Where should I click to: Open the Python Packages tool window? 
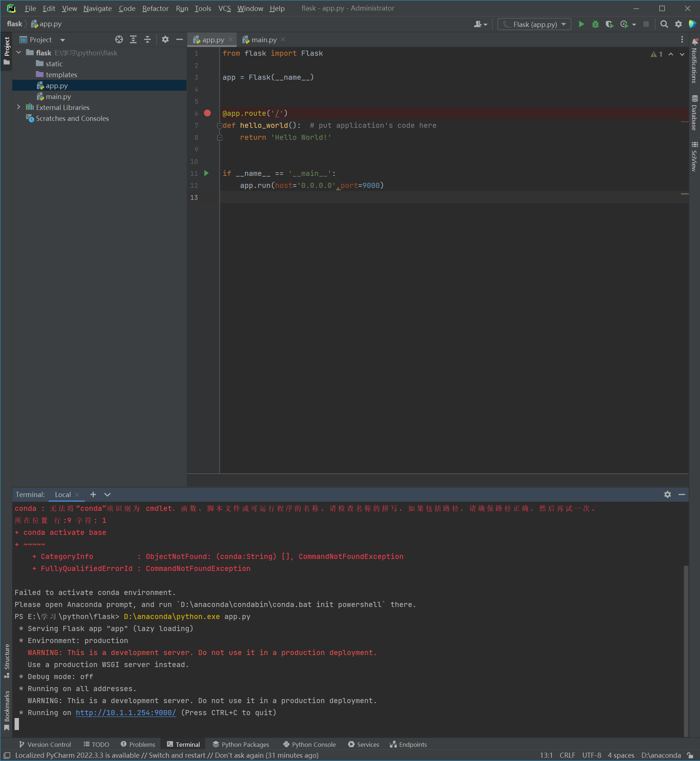tap(241, 744)
